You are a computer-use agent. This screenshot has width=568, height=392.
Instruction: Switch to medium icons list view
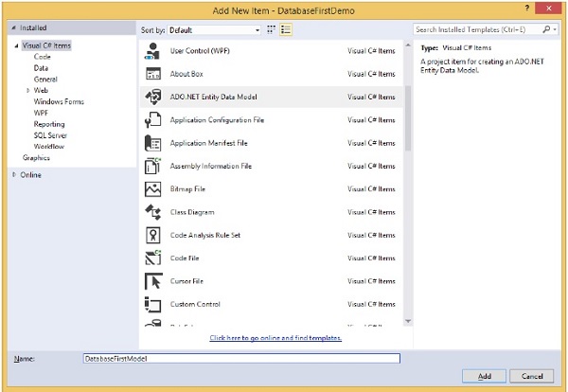click(286, 30)
